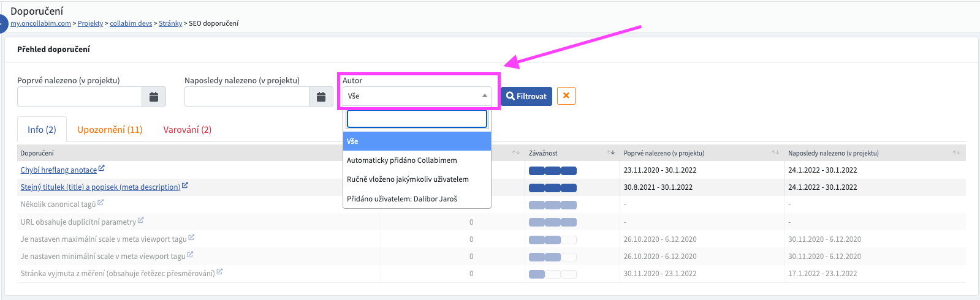The image size is (980, 300).
Task: Sort by Naposledy nalezeno column arrows
Action: point(957,152)
